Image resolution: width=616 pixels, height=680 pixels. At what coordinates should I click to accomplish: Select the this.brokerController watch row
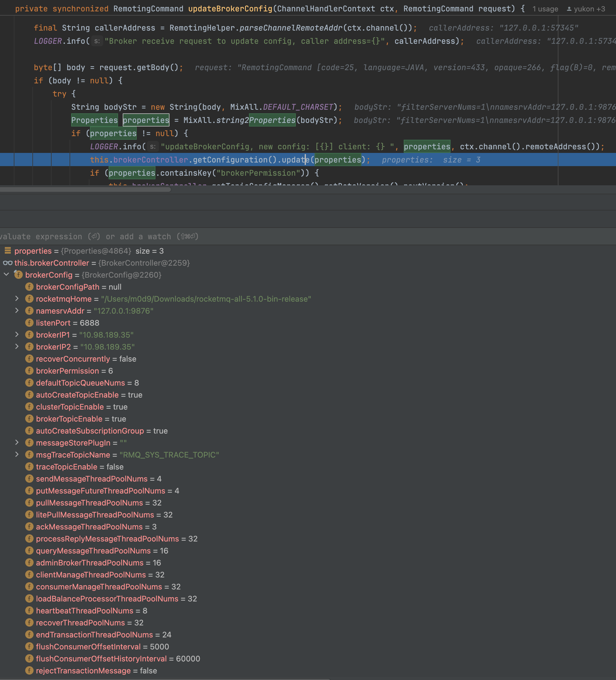[308, 263]
